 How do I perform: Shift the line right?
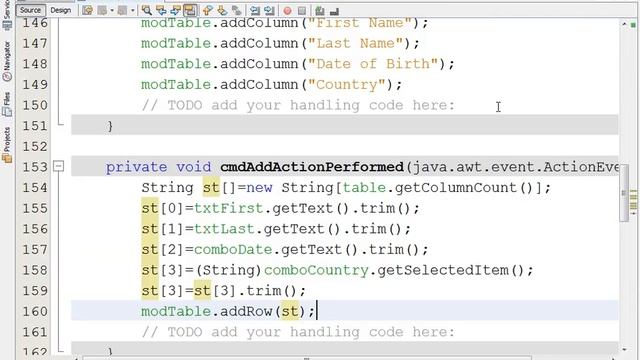(x=269, y=11)
